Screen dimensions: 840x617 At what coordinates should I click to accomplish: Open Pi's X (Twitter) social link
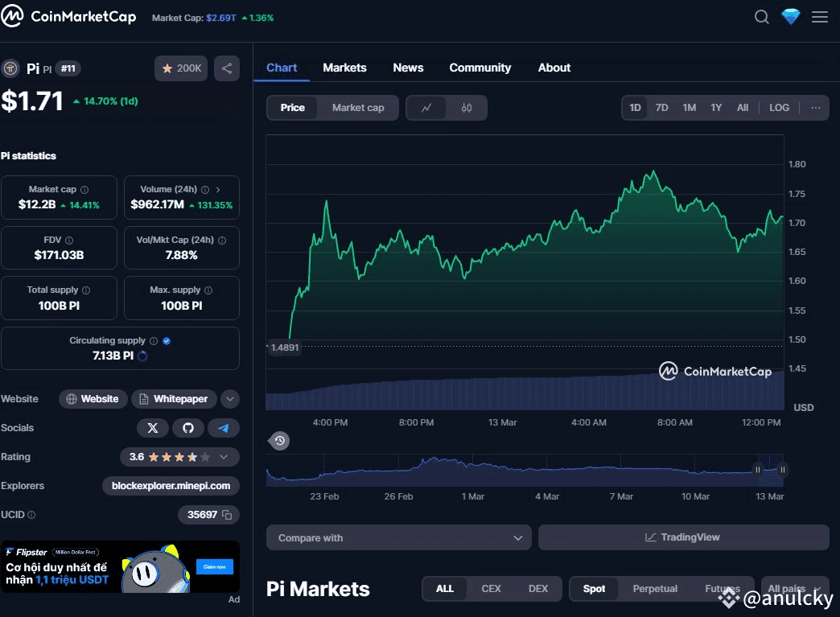(x=153, y=428)
